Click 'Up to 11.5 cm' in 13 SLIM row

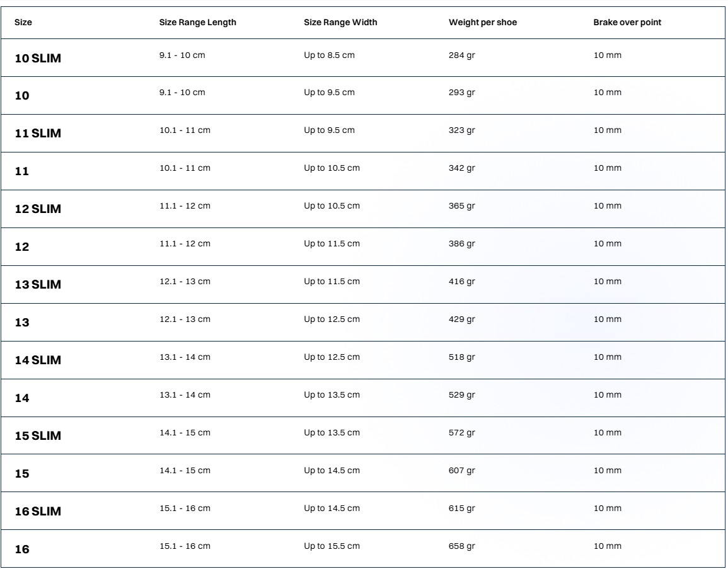point(332,282)
